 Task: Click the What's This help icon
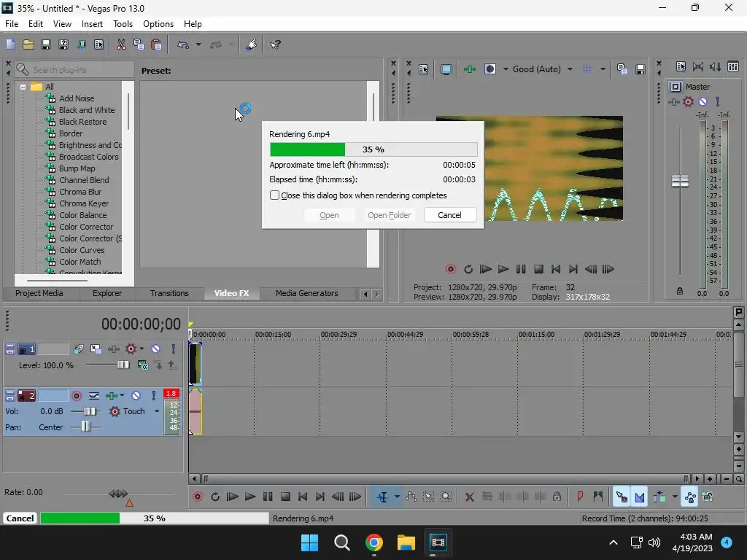(275, 44)
